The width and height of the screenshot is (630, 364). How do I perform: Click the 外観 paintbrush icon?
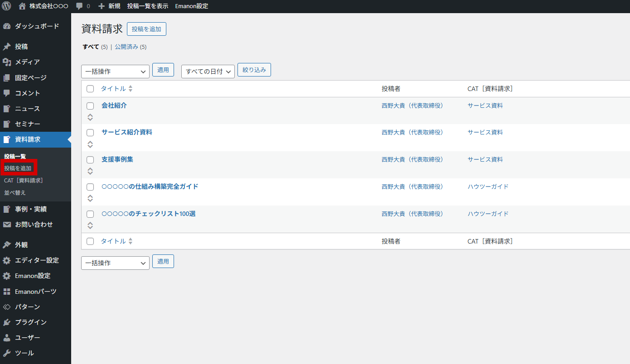[x=7, y=245]
